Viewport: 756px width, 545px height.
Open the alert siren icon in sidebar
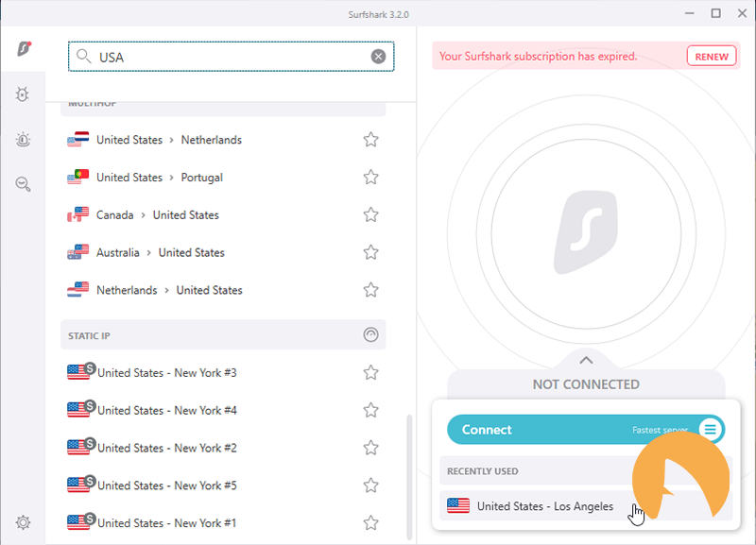click(x=23, y=140)
